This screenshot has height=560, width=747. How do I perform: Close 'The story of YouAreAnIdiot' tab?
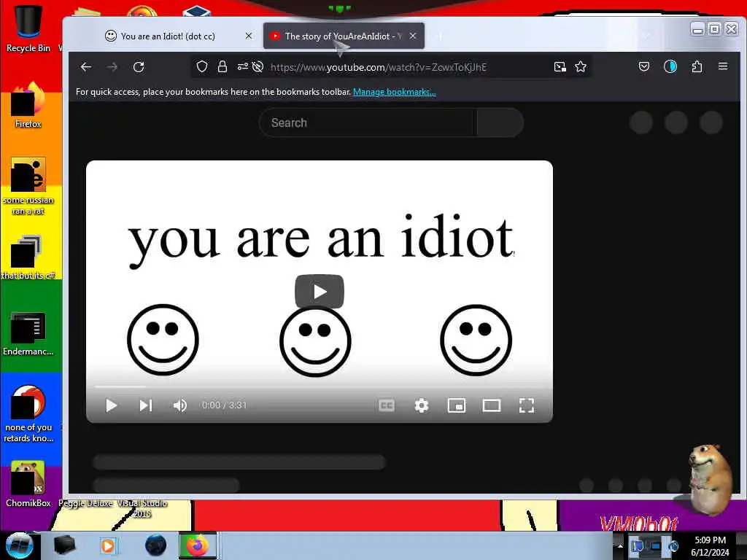point(413,36)
